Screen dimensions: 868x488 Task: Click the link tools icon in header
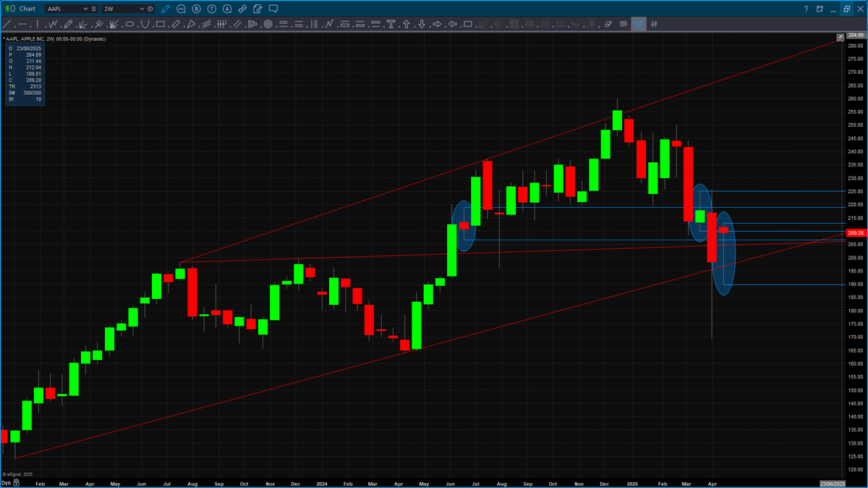[242, 9]
